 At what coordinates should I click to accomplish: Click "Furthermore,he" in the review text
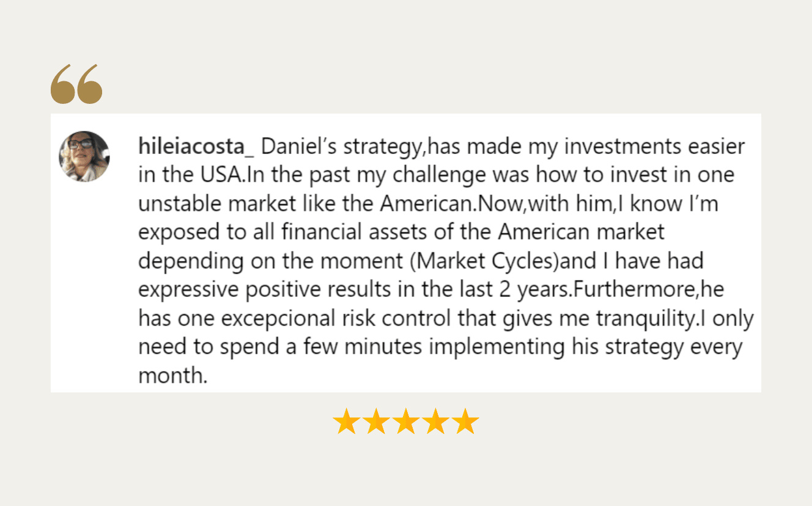(x=648, y=290)
